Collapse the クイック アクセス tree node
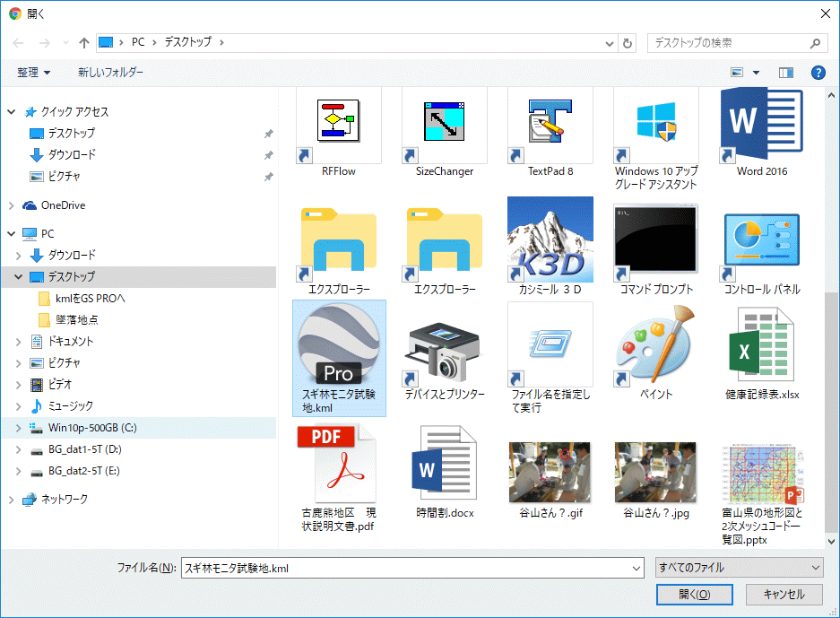The width and height of the screenshot is (840, 618). coord(12,112)
